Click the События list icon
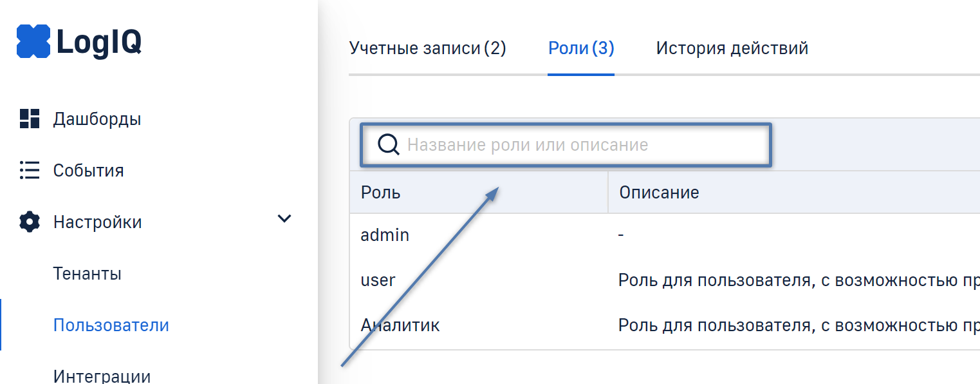The height and width of the screenshot is (384, 980). 30,170
